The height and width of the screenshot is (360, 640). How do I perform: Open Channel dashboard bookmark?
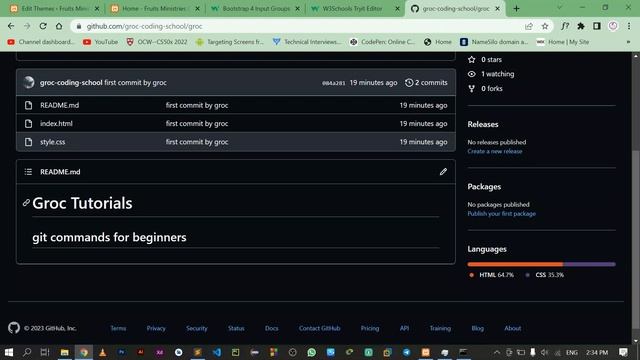point(41,42)
